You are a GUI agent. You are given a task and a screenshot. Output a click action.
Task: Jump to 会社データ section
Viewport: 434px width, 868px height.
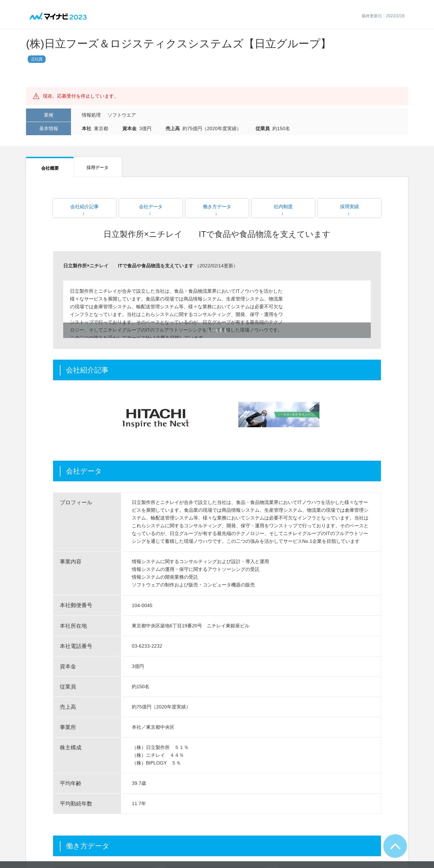click(151, 208)
